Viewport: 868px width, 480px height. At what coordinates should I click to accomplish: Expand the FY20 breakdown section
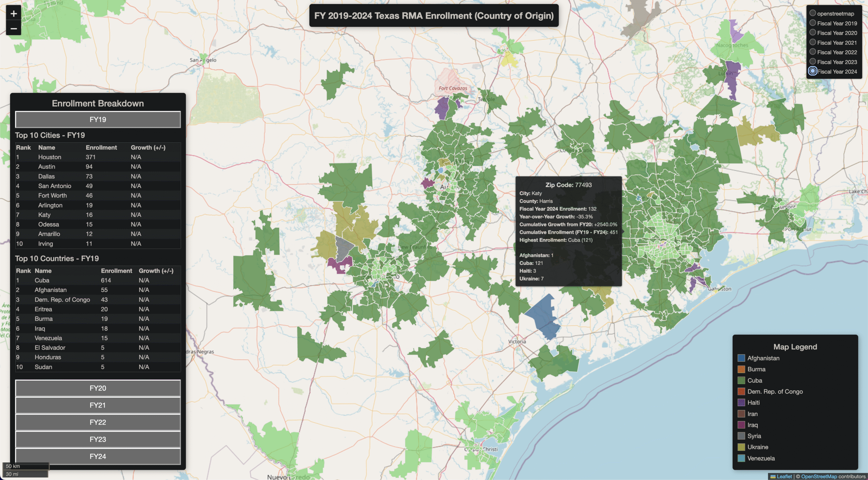pos(98,388)
